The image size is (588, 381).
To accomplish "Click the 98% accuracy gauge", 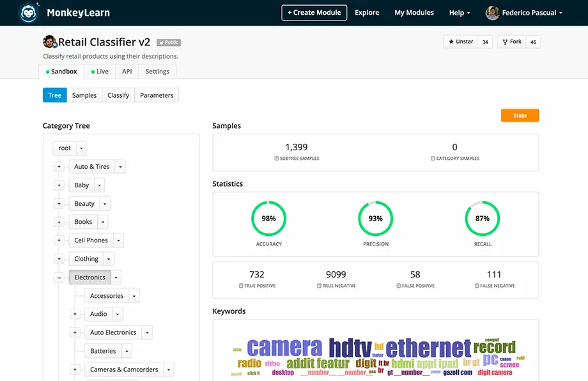I will tap(268, 219).
